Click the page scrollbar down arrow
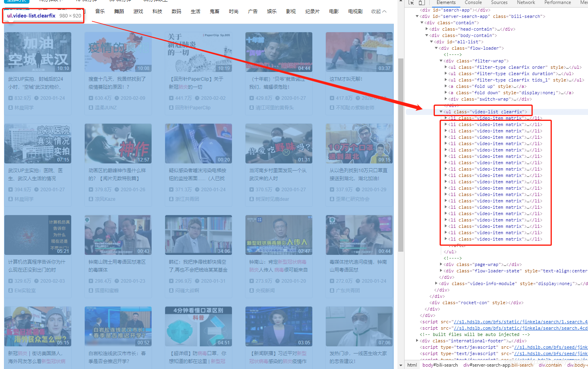588x369 pixels. (401, 365)
